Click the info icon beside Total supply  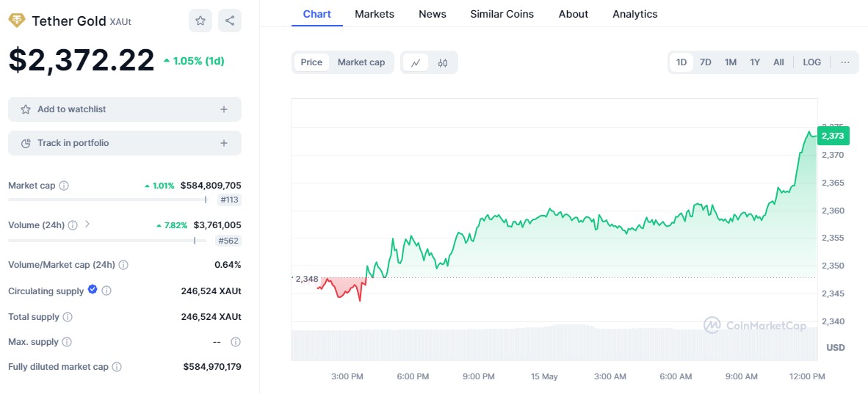click(68, 317)
